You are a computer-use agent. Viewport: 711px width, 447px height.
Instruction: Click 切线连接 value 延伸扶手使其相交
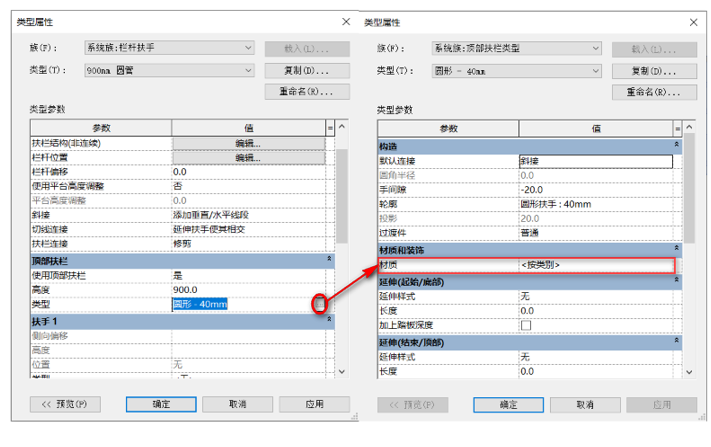(248, 229)
